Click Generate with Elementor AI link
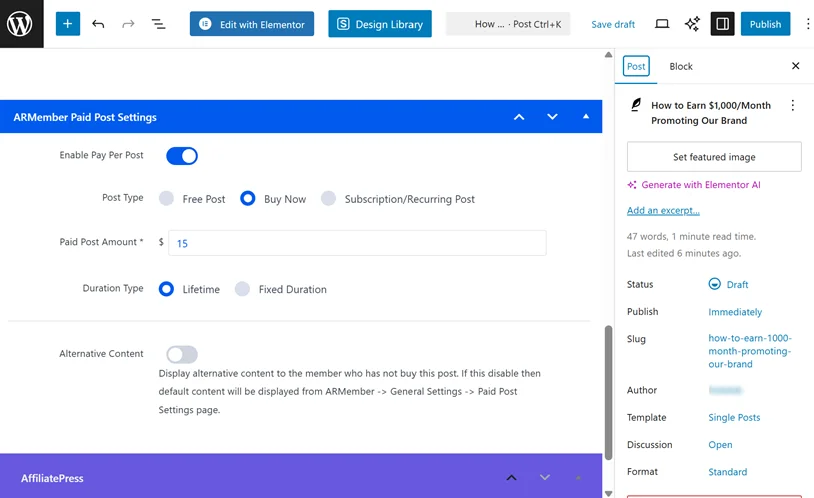Image resolution: width=814 pixels, height=498 pixels. coord(694,185)
